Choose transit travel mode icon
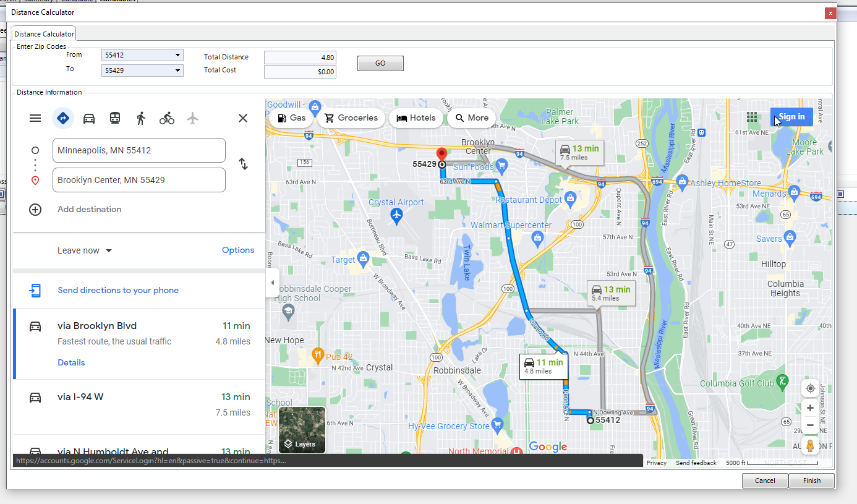Image resolution: width=857 pixels, height=504 pixels. click(x=115, y=118)
